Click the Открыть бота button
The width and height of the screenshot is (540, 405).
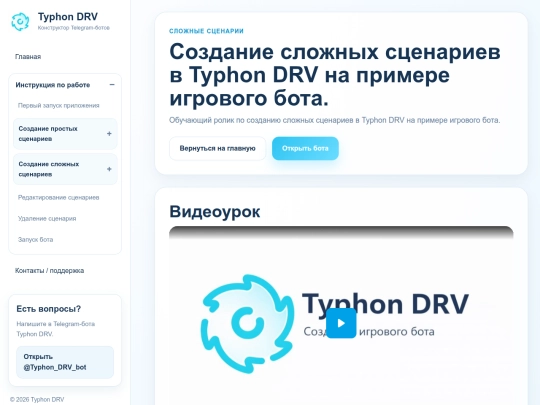(305, 148)
